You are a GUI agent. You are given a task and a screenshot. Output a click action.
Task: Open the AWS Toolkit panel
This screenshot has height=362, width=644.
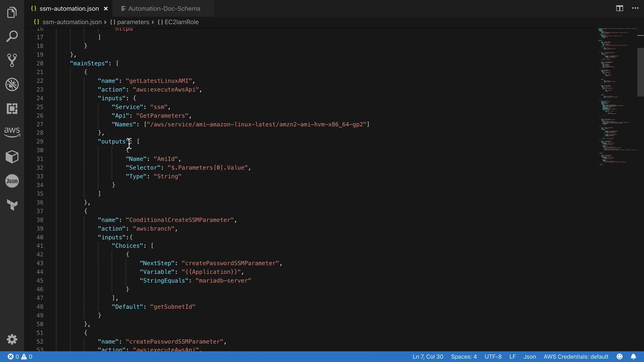point(12,132)
